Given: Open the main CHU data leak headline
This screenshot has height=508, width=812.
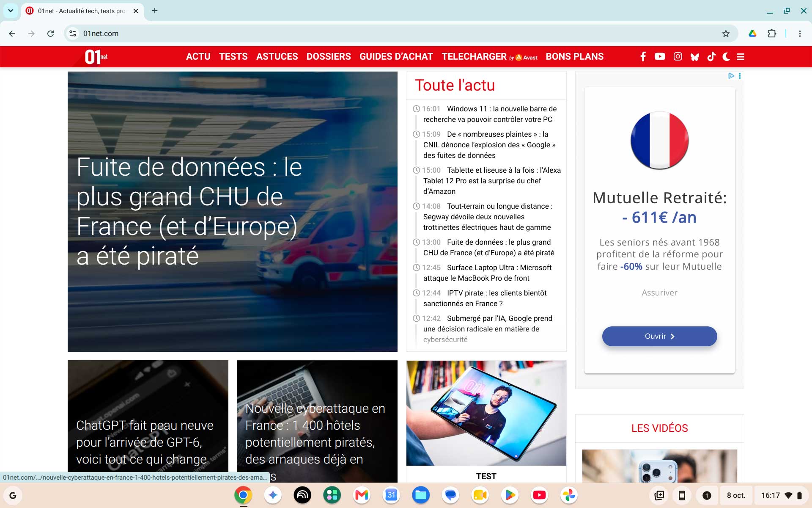Looking at the screenshot, I should point(189,212).
